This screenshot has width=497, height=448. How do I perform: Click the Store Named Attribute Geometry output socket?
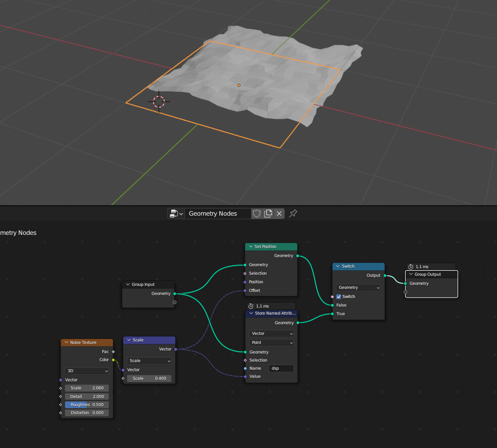(x=298, y=323)
